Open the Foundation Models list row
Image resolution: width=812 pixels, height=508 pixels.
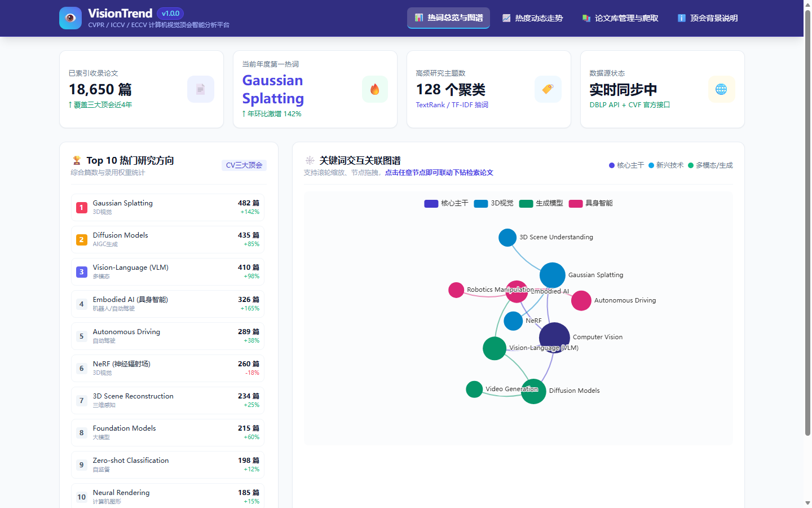tap(168, 433)
